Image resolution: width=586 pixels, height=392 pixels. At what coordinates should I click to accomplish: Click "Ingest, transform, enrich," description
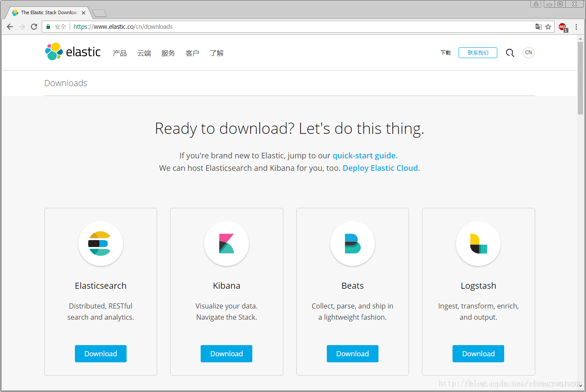478,306
